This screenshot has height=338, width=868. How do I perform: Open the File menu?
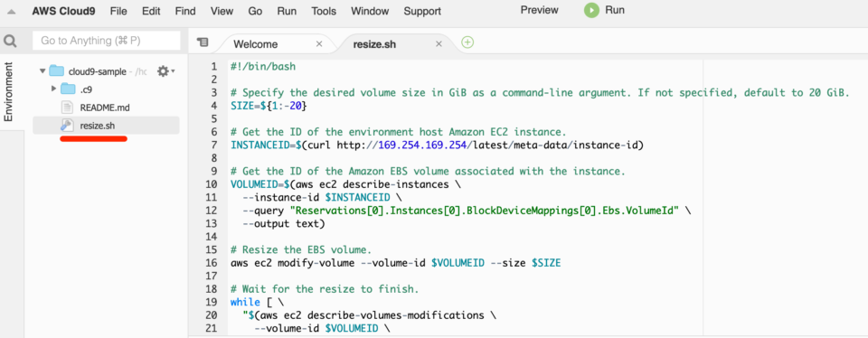[x=118, y=11]
